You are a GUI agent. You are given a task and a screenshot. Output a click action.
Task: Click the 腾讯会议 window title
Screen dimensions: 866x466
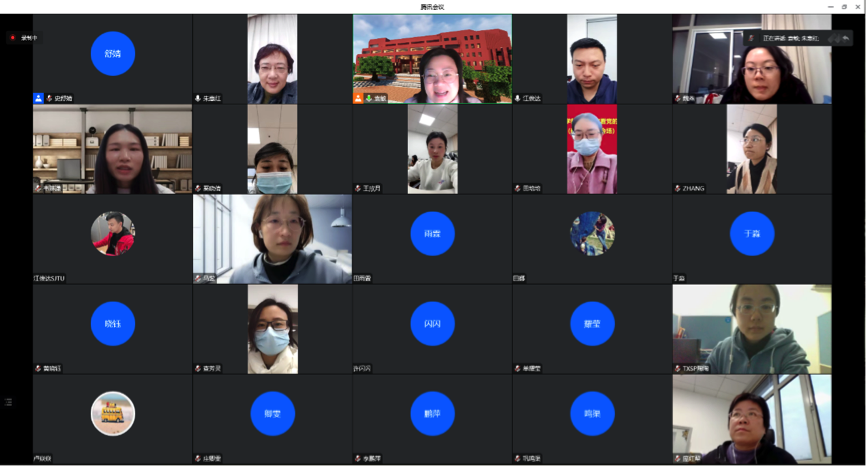[x=432, y=6]
